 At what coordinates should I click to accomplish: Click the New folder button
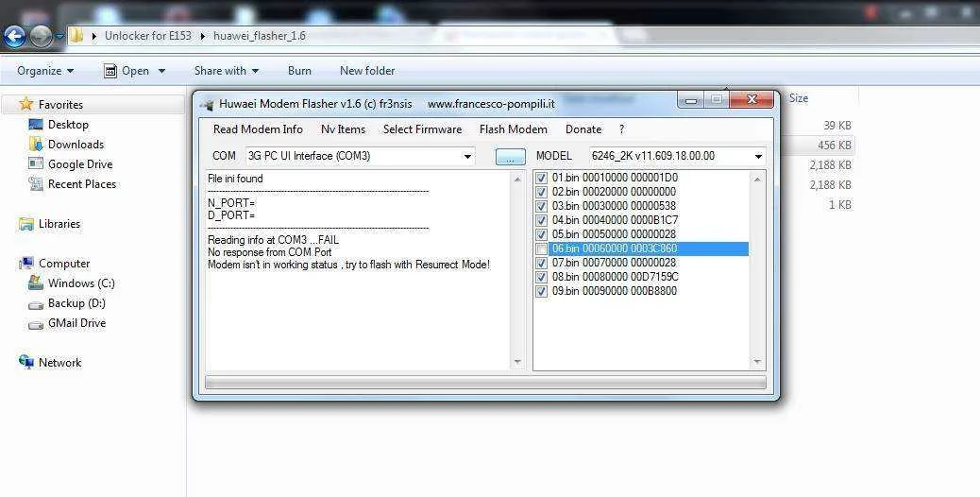point(367,71)
